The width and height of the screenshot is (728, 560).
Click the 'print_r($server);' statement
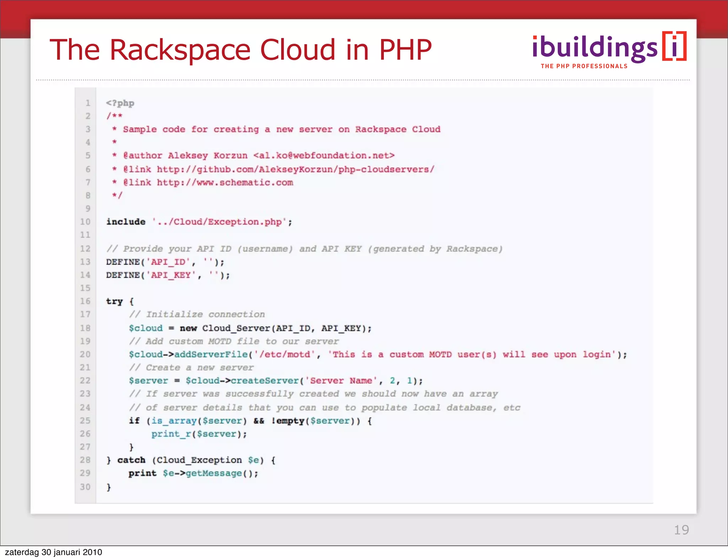(199, 434)
